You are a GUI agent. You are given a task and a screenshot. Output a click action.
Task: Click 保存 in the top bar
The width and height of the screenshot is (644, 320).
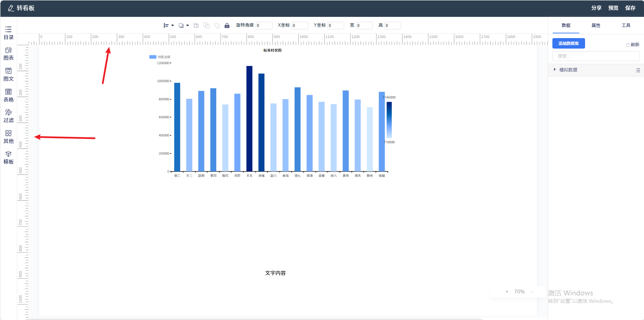[x=630, y=8]
